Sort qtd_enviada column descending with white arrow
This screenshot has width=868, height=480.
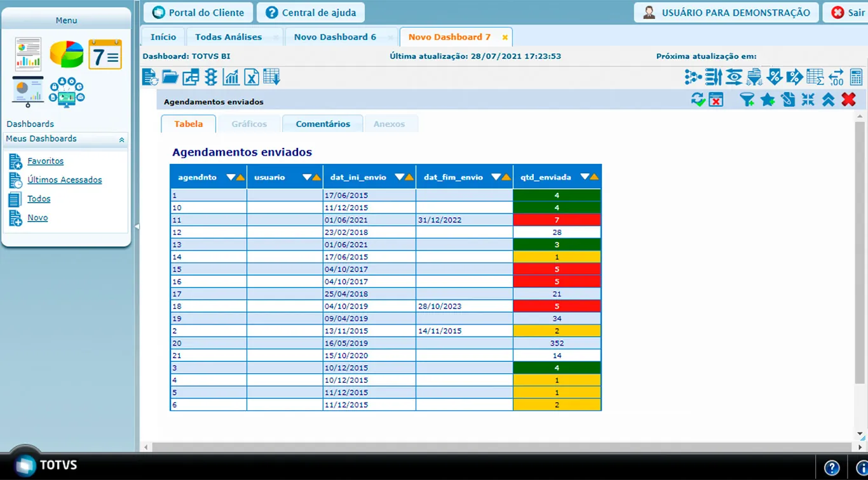click(x=585, y=177)
